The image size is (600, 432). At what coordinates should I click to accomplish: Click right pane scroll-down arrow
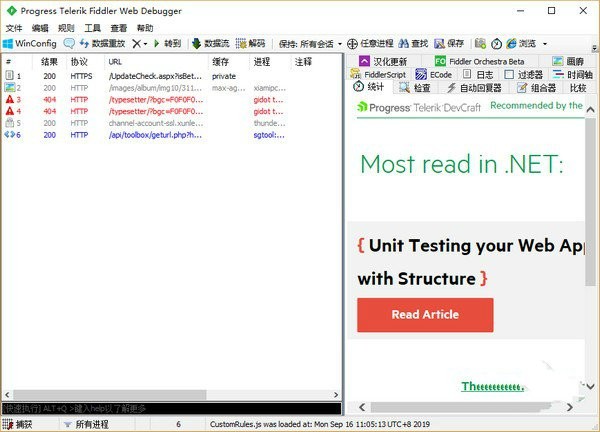coord(590,386)
